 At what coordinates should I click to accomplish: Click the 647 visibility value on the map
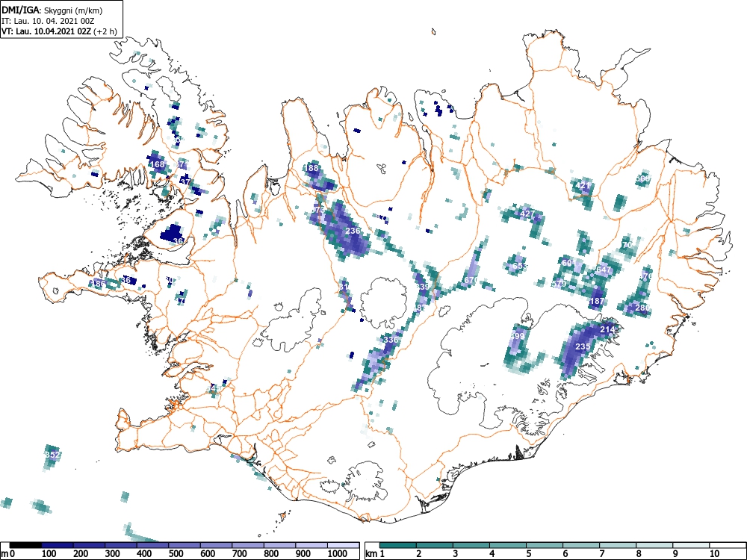click(x=603, y=270)
